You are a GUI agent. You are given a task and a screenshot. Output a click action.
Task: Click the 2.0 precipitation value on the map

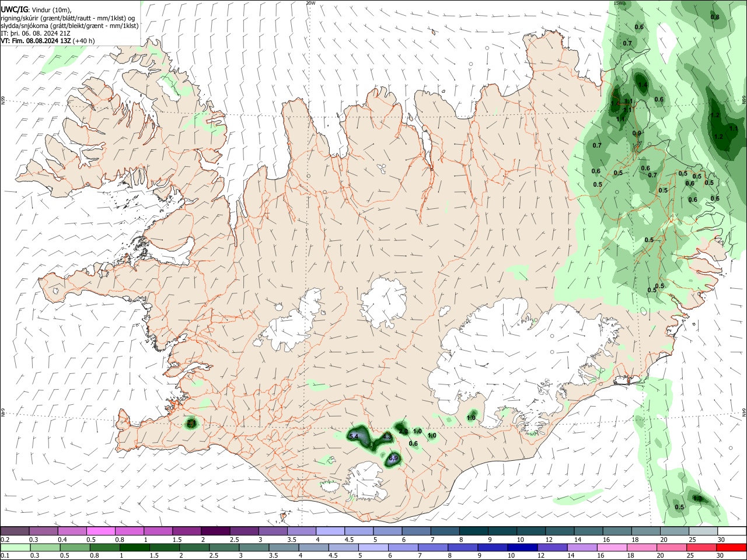point(403,431)
